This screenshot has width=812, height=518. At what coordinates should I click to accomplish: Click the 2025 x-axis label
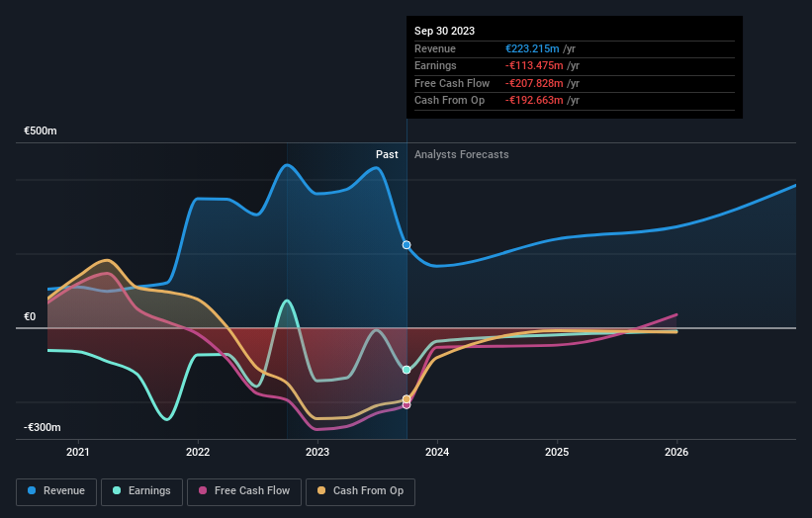557,452
